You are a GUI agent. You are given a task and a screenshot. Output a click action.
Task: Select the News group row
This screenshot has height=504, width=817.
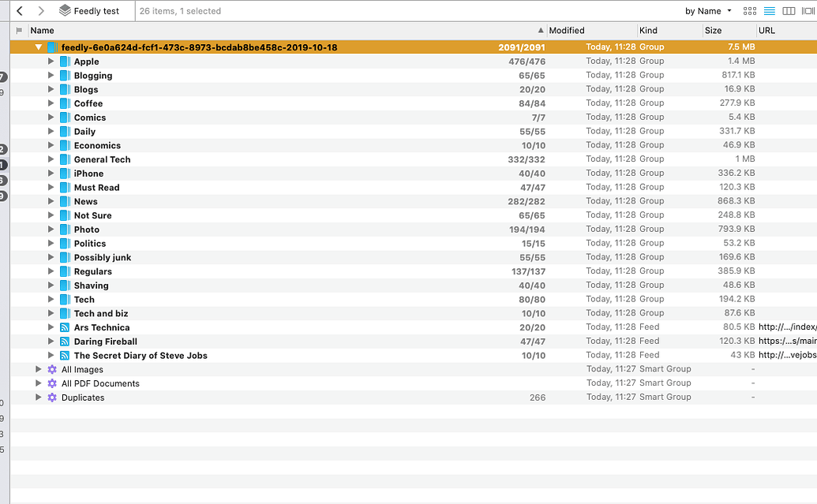pos(237,201)
